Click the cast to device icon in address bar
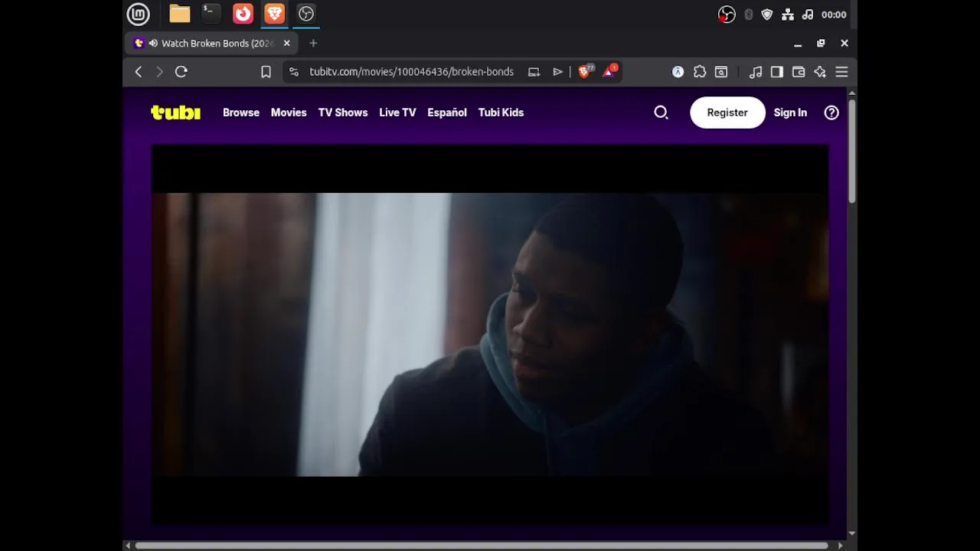Screen dimensions: 980x551 click(534, 72)
